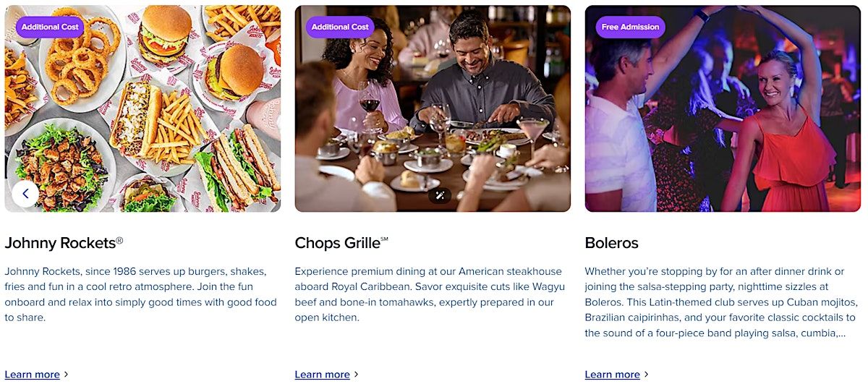Click the Free Admission badge on Boleros
This screenshot has height=389, width=868.
point(630,27)
